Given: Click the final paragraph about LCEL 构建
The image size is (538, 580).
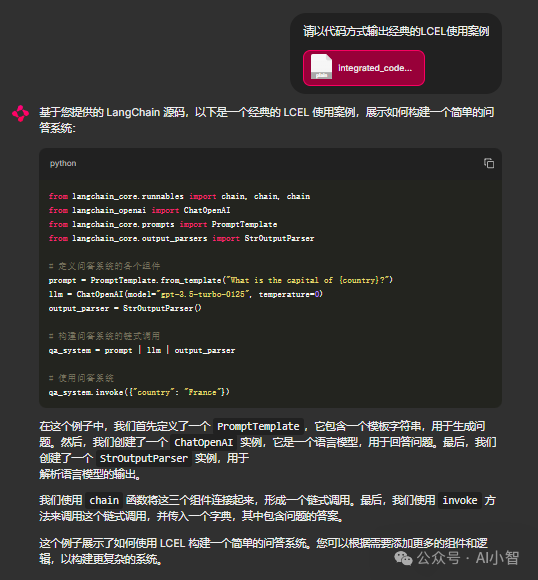Looking at the screenshot, I should (x=263, y=551).
